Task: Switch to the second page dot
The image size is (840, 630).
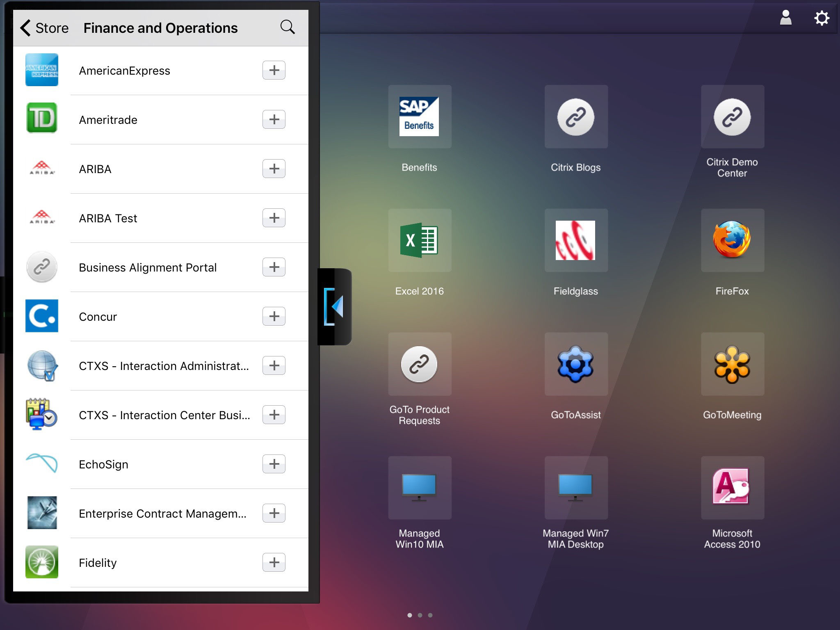Action: tap(420, 615)
